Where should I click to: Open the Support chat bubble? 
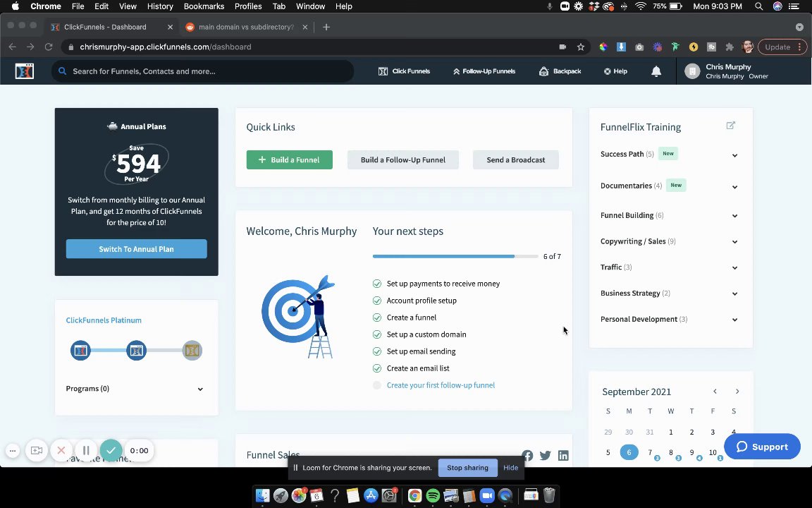(x=762, y=447)
